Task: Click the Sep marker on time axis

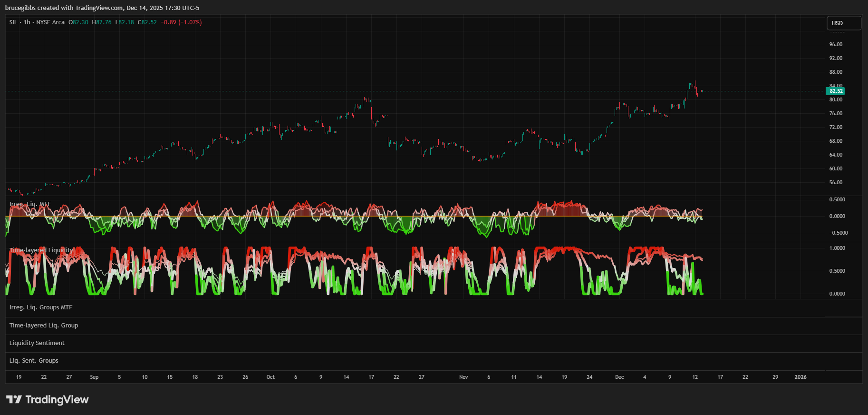Action: pos(94,377)
